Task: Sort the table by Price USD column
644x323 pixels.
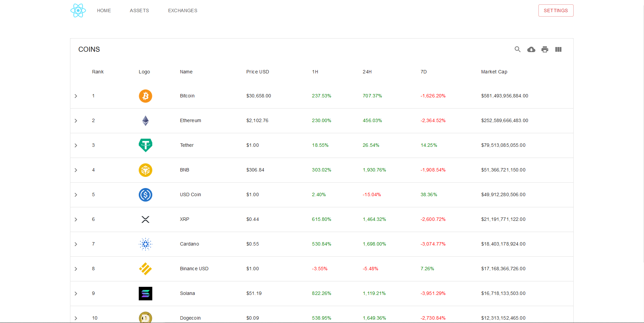Action: pos(258,72)
